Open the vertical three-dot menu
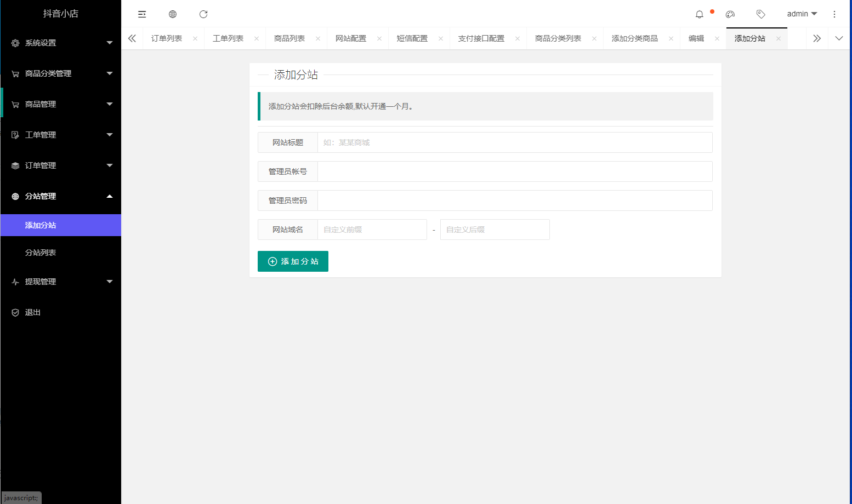 click(834, 14)
